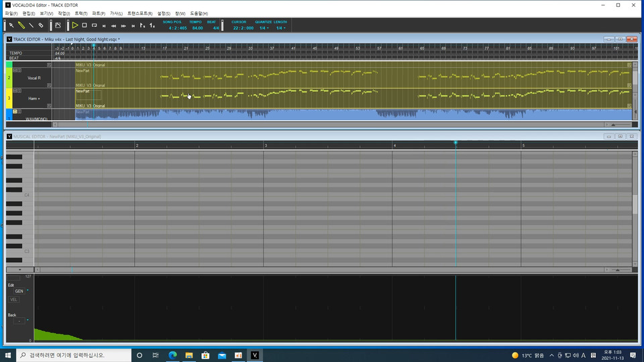Viewport: 644px width, 362px height.
Task: Open the mixer icon in toolbar
Action: click(x=58, y=25)
